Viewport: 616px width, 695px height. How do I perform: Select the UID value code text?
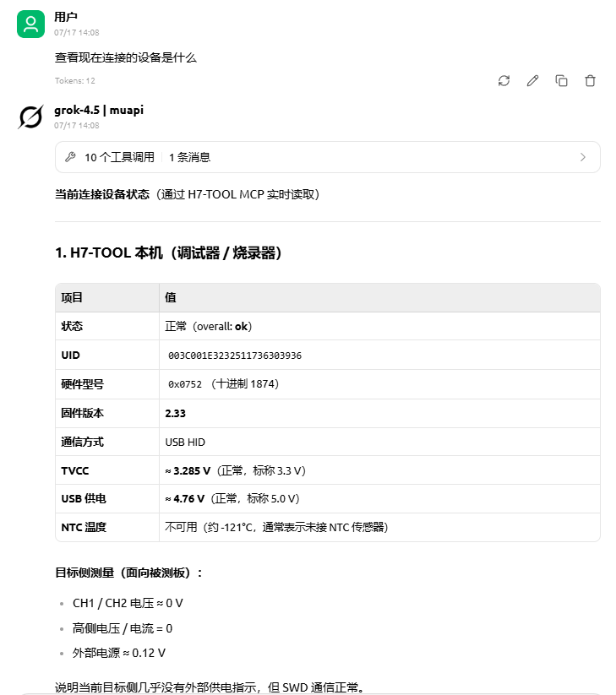(x=235, y=356)
